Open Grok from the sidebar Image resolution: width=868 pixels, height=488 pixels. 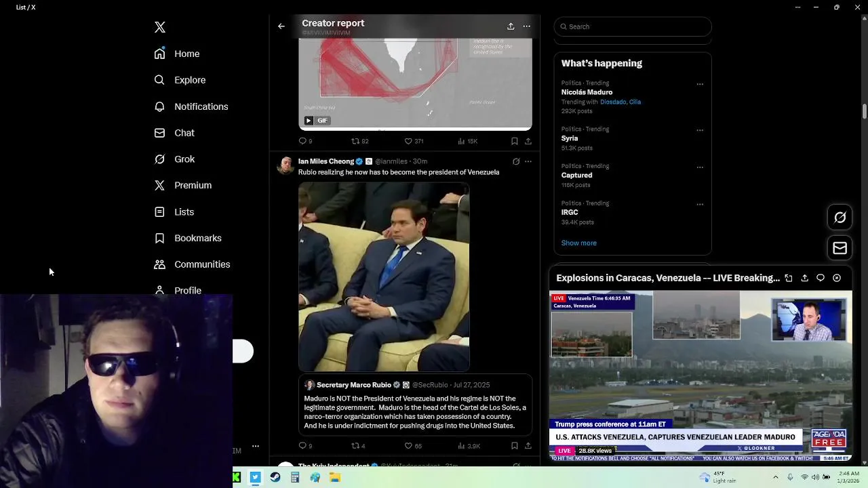(x=174, y=159)
